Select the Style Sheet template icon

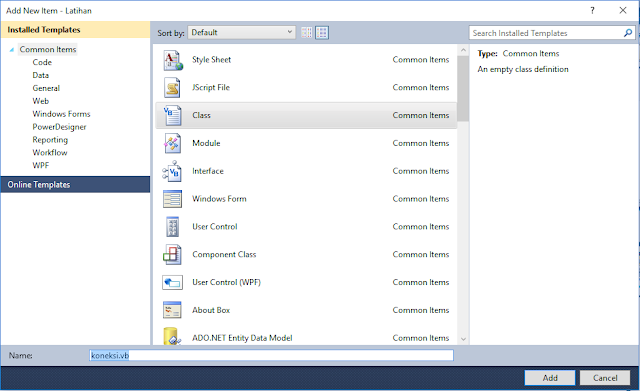(x=173, y=60)
